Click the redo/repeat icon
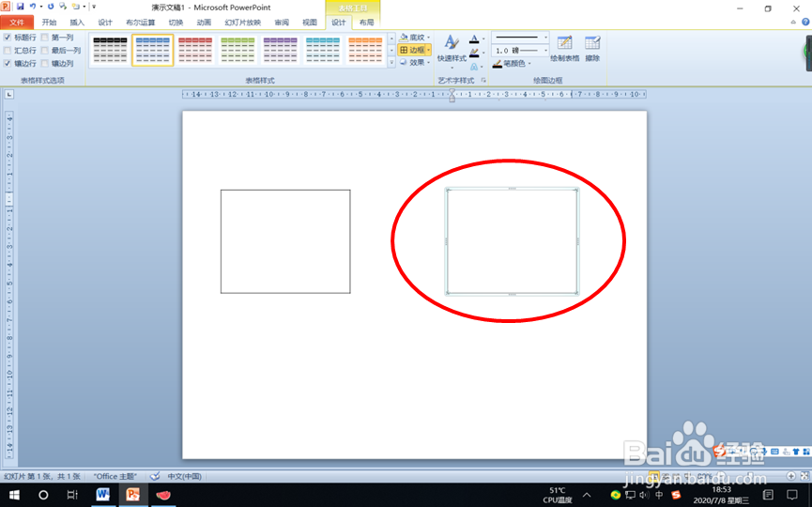 coord(51,7)
